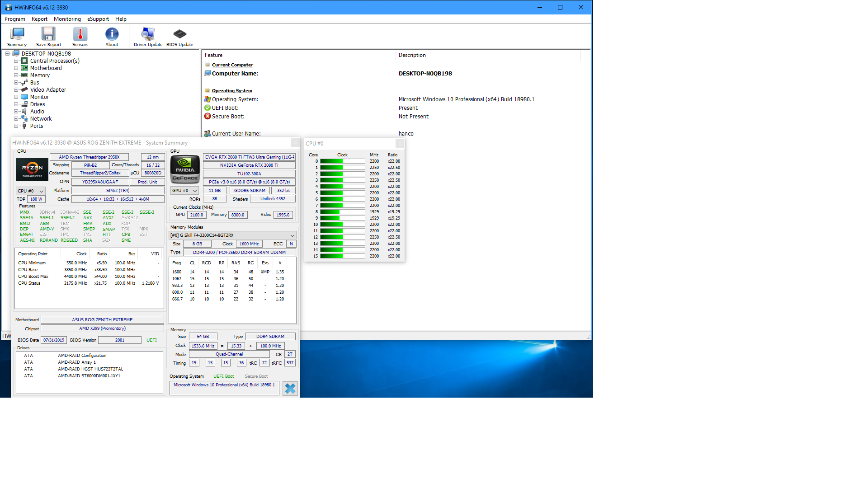
Task: Click the Computer Name DESKTOP-N0QB198 value
Action: tap(425, 74)
